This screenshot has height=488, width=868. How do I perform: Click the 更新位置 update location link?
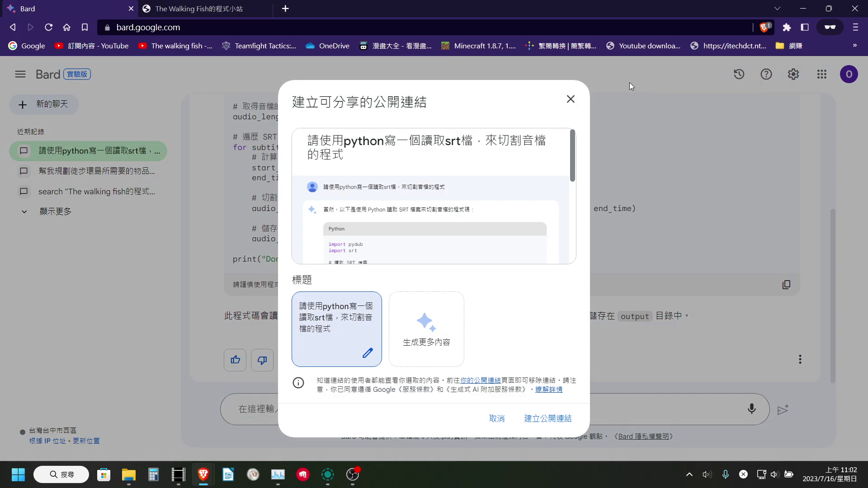coord(86,441)
